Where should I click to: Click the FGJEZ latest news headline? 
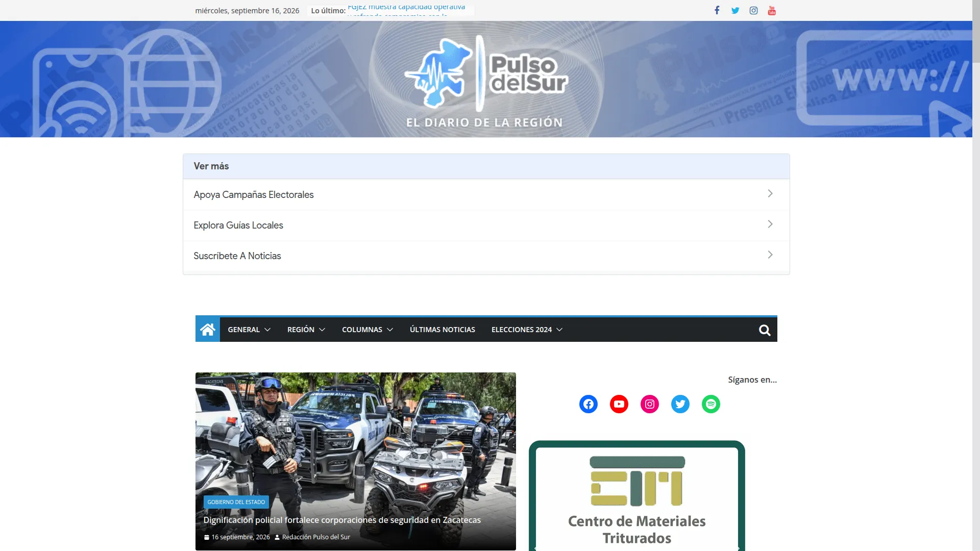click(x=406, y=10)
